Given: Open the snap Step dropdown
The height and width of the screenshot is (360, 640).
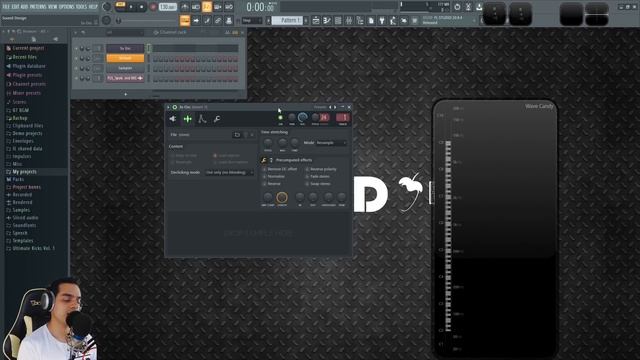Looking at the screenshot, I should click(x=252, y=20).
